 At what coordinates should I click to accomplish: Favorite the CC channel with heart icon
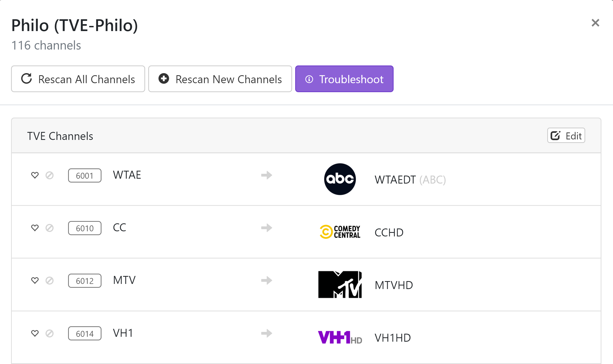(35, 228)
